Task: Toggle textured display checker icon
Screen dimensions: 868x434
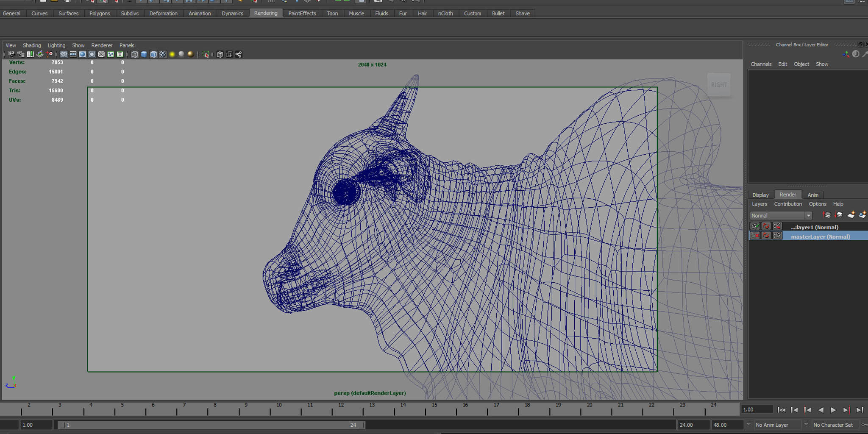Action: (x=163, y=54)
